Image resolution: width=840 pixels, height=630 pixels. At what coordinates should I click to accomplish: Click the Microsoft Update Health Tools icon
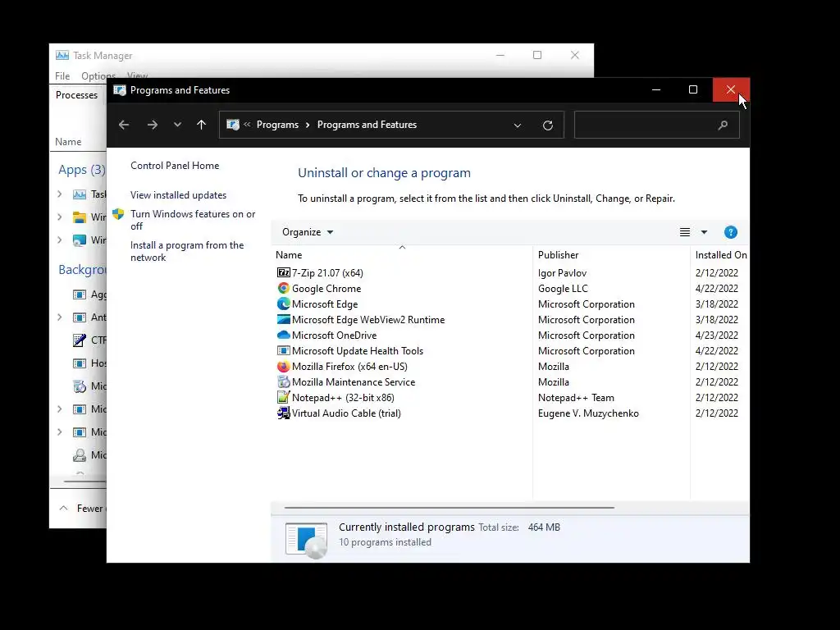[x=283, y=350]
